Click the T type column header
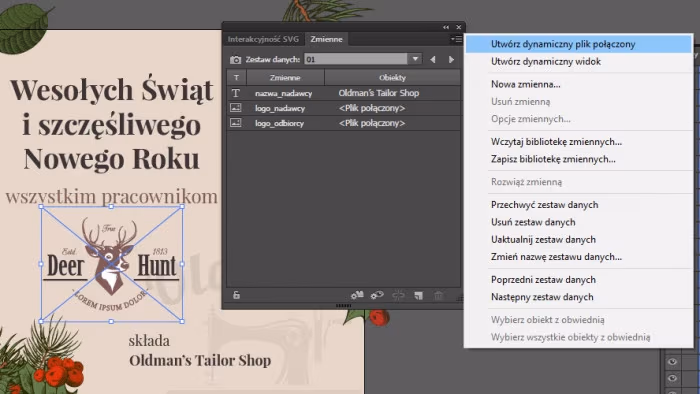 click(x=236, y=78)
